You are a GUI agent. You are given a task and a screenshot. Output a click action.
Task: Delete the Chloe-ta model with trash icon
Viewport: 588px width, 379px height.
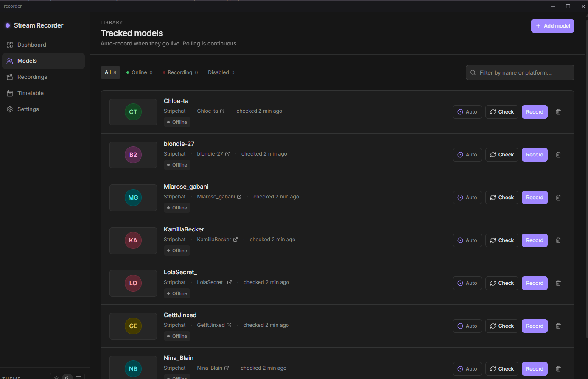tap(558, 112)
